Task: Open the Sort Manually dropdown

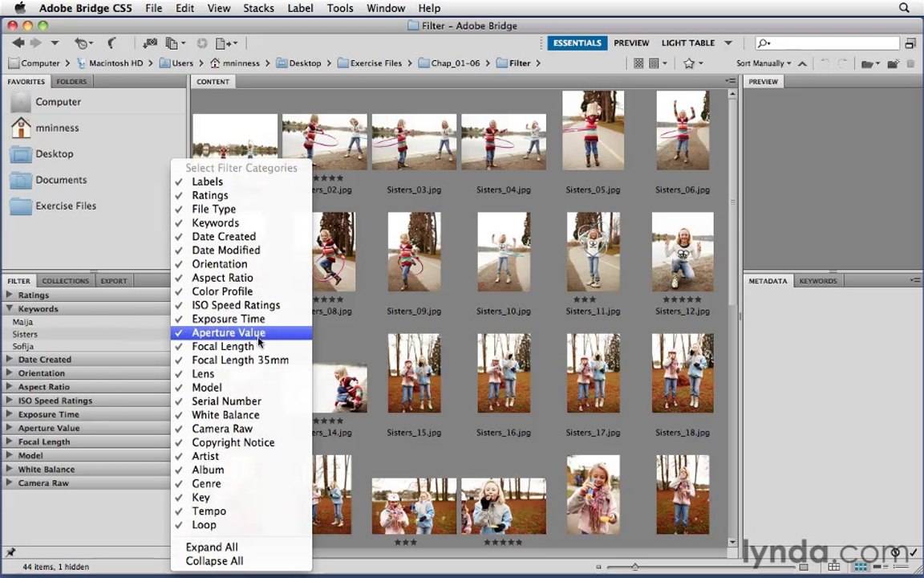Action: pyautogui.click(x=764, y=63)
